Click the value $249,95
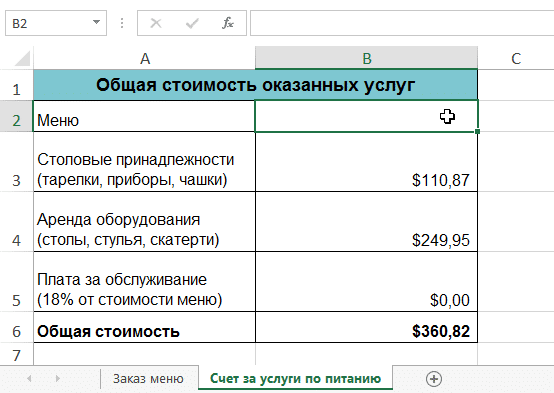The width and height of the screenshot is (554, 393). click(441, 240)
